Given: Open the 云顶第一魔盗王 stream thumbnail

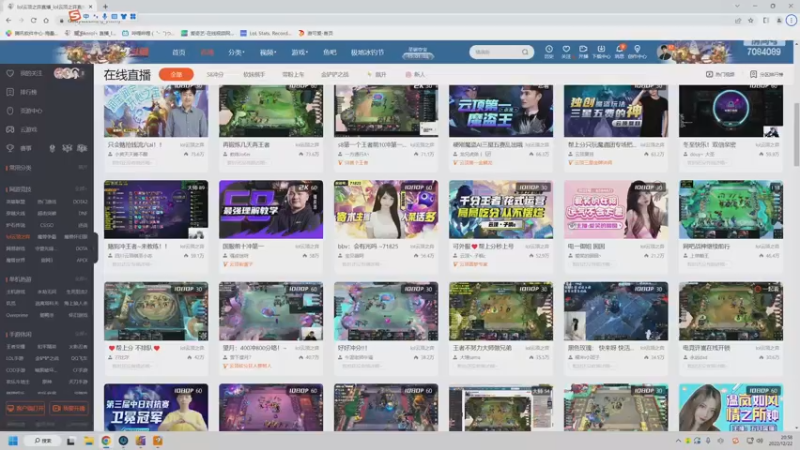Looking at the screenshot, I should (x=501, y=111).
